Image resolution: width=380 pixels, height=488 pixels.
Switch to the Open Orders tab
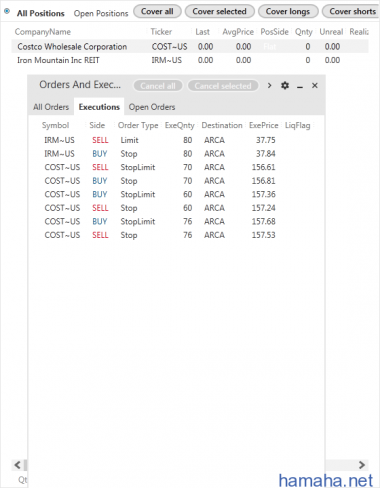click(x=152, y=107)
